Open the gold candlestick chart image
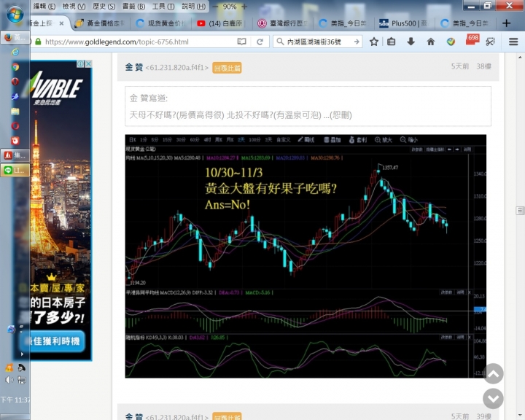Viewport: 525px width, 420px height. pyautogui.click(x=306, y=256)
